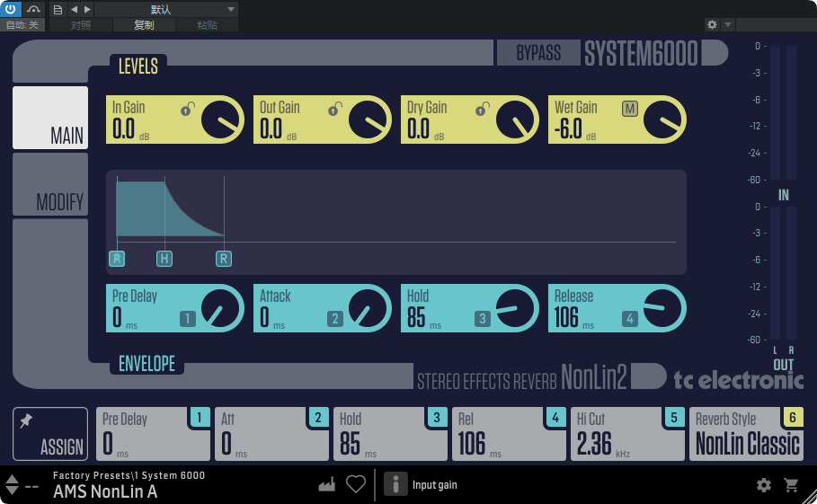
Task: Click the OUT level meter
Action: click(783, 273)
